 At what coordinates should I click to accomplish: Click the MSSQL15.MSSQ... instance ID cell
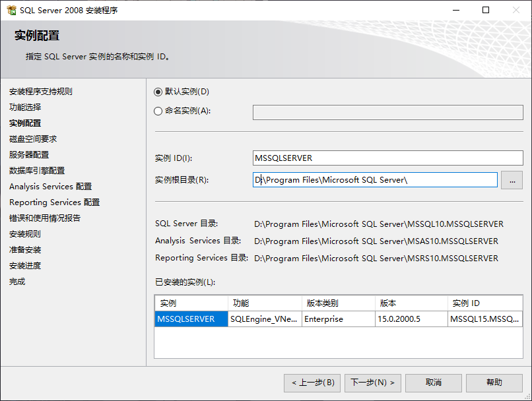tap(485, 319)
